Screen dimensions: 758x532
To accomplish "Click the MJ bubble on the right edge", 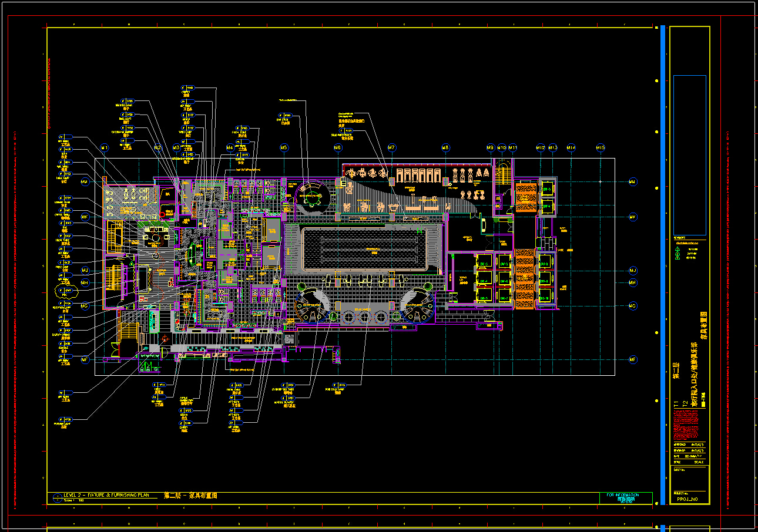I will tap(633, 271).
